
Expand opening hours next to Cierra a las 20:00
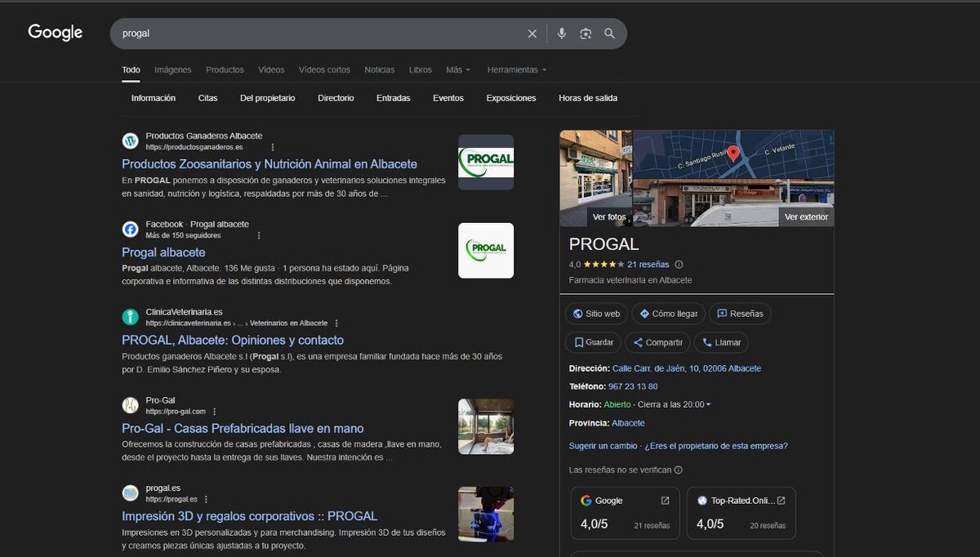[x=708, y=405]
